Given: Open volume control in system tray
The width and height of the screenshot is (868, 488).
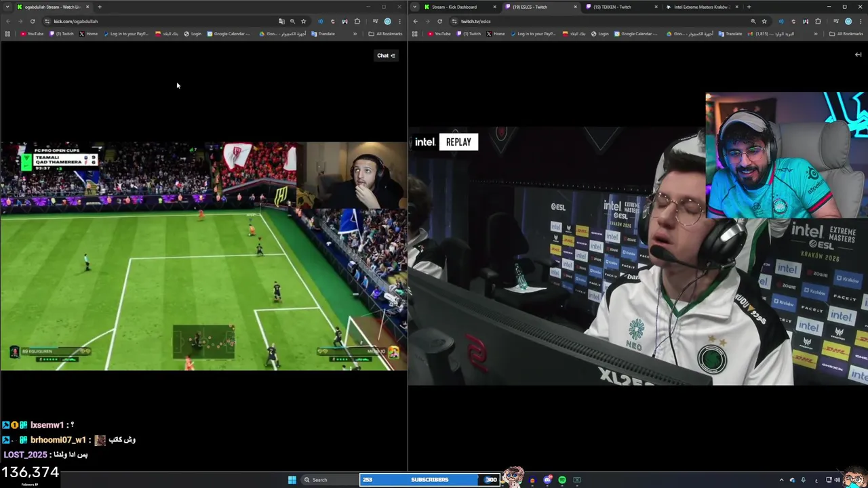Looking at the screenshot, I should pyautogui.click(x=837, y=480).
